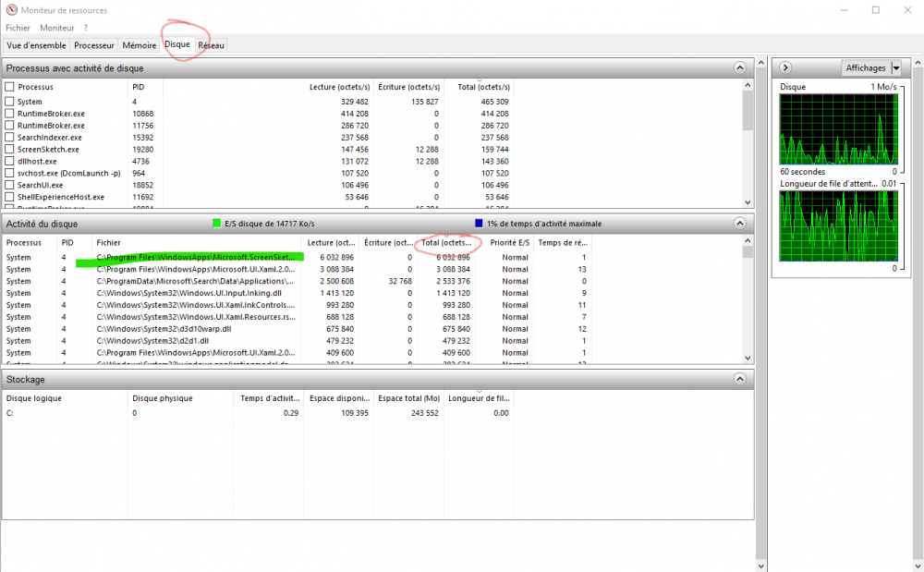The width and height of the screenshot is (924, 572).
Task: Collapse the Activité du disque section
Action: 739,224
